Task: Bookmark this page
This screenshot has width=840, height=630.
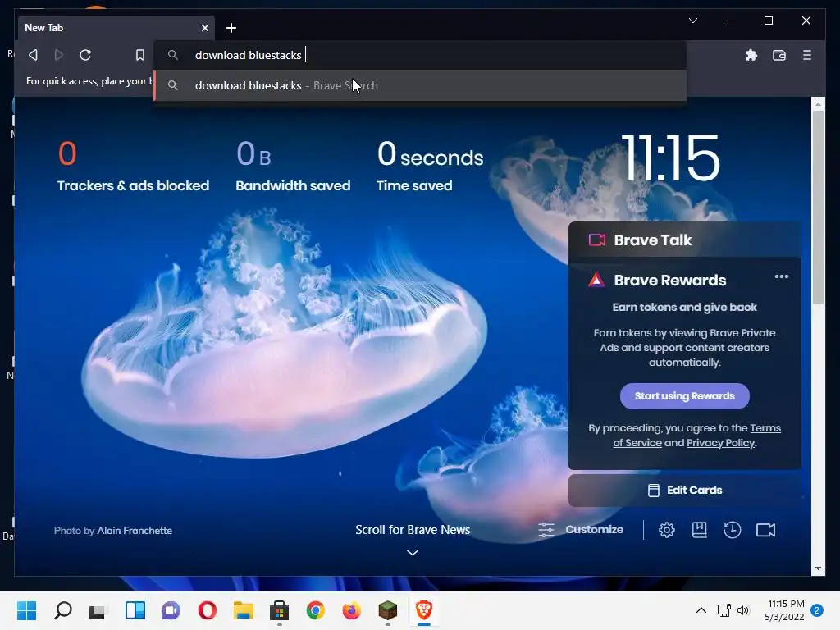Action: 139,55
